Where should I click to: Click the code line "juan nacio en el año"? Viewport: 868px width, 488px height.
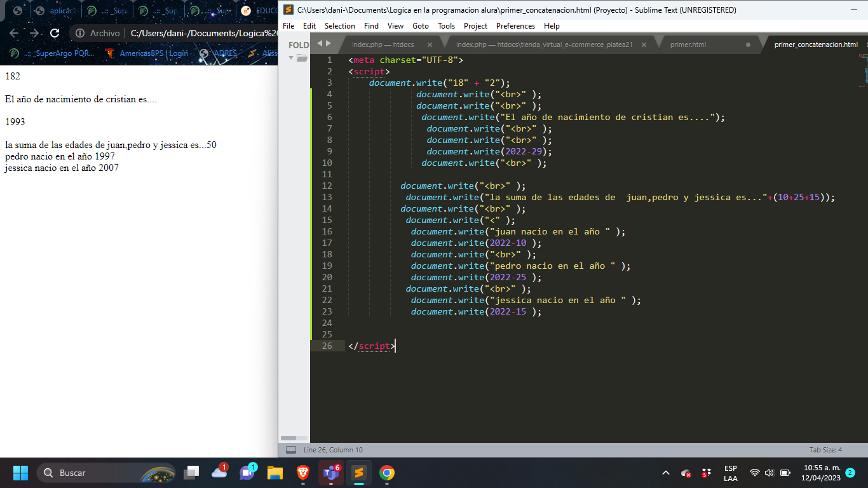tap(518, 231)
